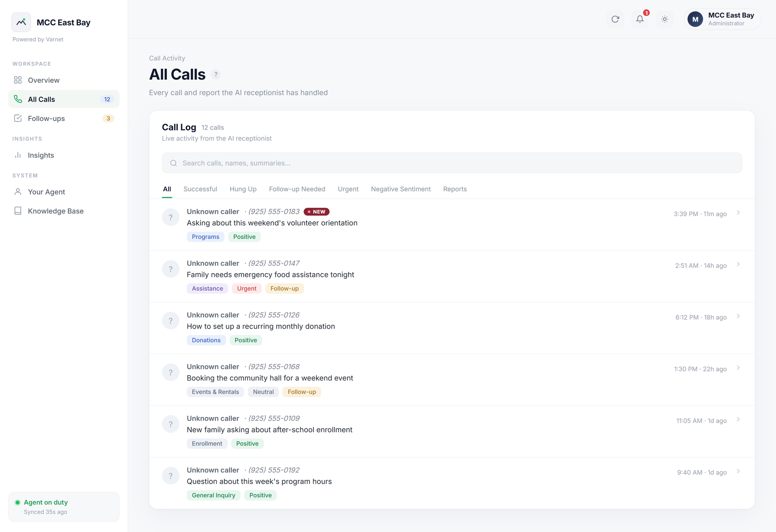Click the Follow-ups count badge 3

pyautogui.click(x=108, y=118)
